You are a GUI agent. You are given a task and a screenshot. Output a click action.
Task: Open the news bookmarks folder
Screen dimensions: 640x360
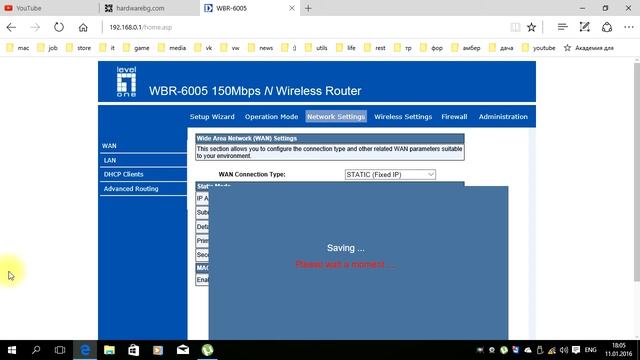pyautogui.click(x=260, y=48)
